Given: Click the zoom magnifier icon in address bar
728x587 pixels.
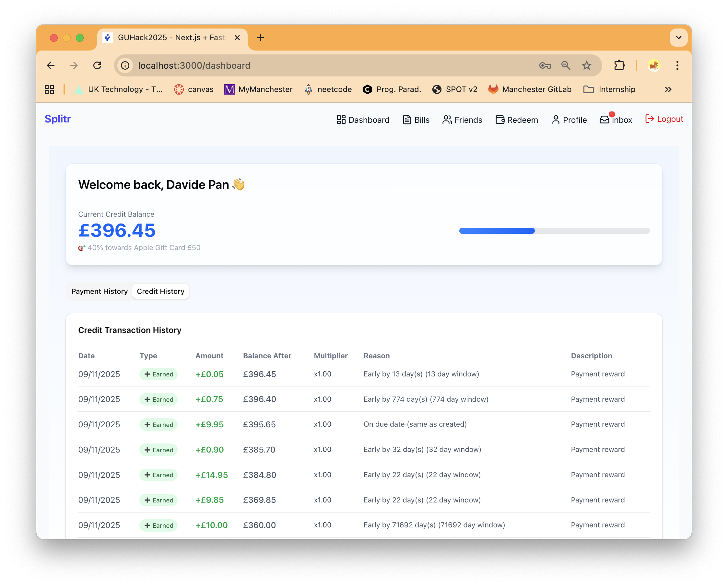Looking at the screenshot, I should tap(566, 65).
